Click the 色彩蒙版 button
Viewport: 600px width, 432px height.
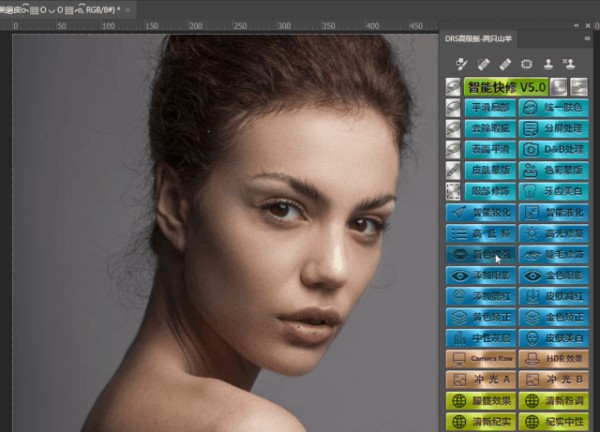[x=553, y=170]
